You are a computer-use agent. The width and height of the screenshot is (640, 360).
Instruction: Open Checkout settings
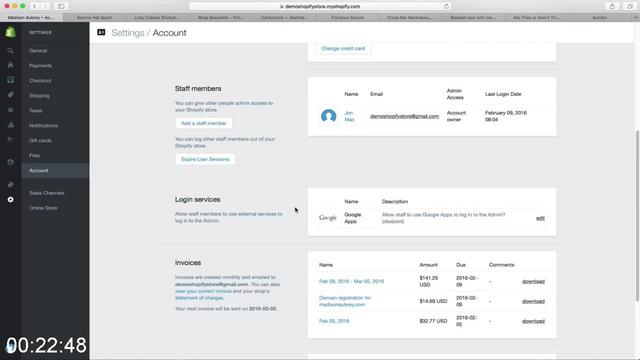point(40,80)
